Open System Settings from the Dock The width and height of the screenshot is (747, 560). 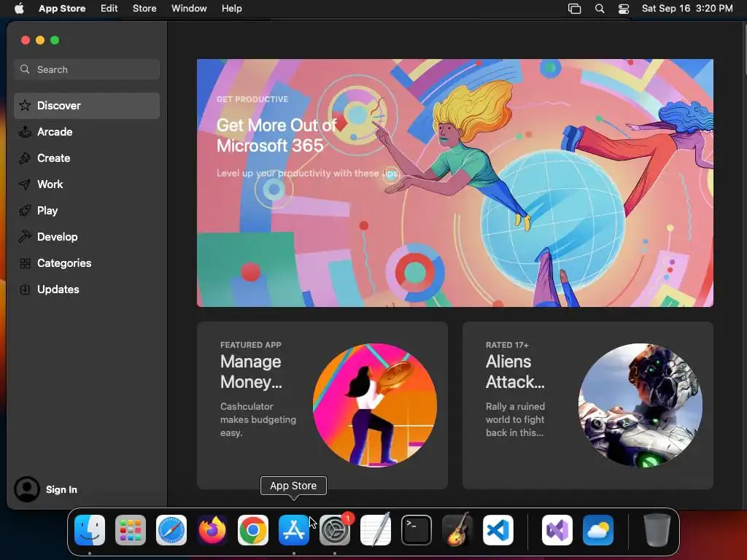coord(335,530)
